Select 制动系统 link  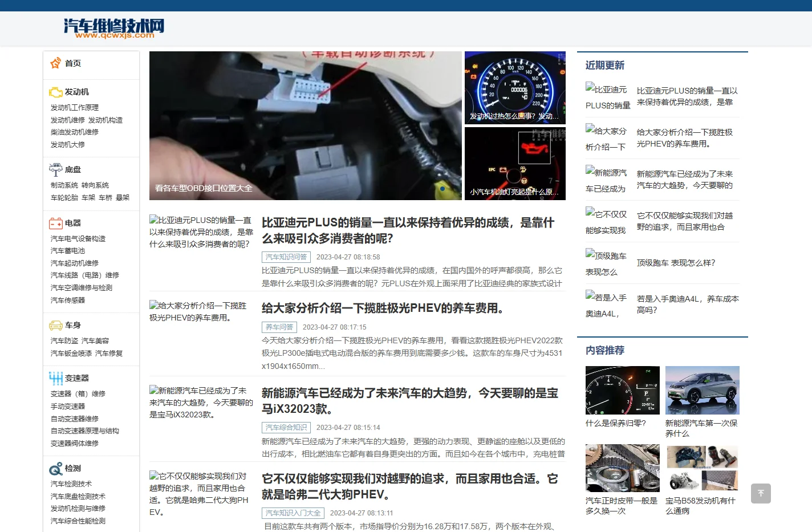click(x=64, y=185)
